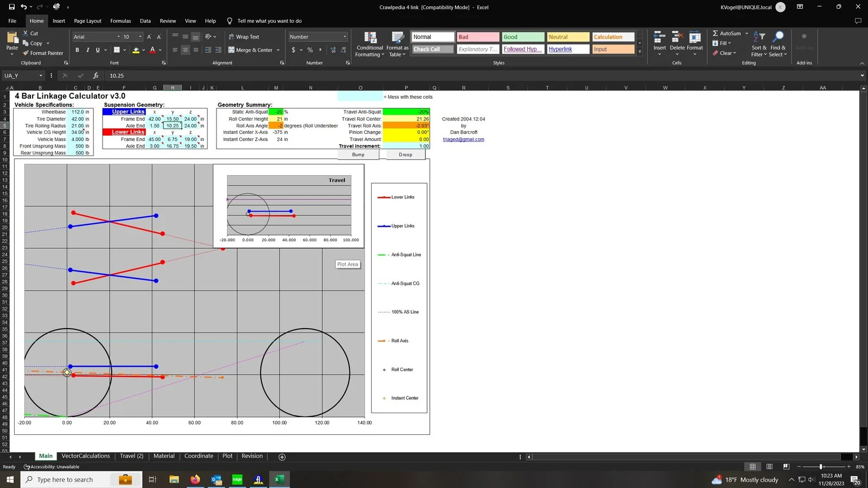The image size is (868, 488).
Task: Decrease font size with smaller A icon
Action: [x=159, y=37]
